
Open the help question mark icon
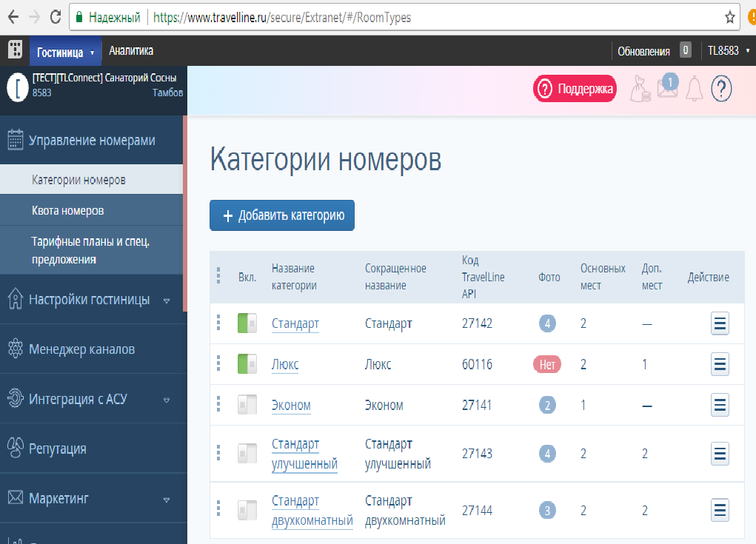pos(721,89)
